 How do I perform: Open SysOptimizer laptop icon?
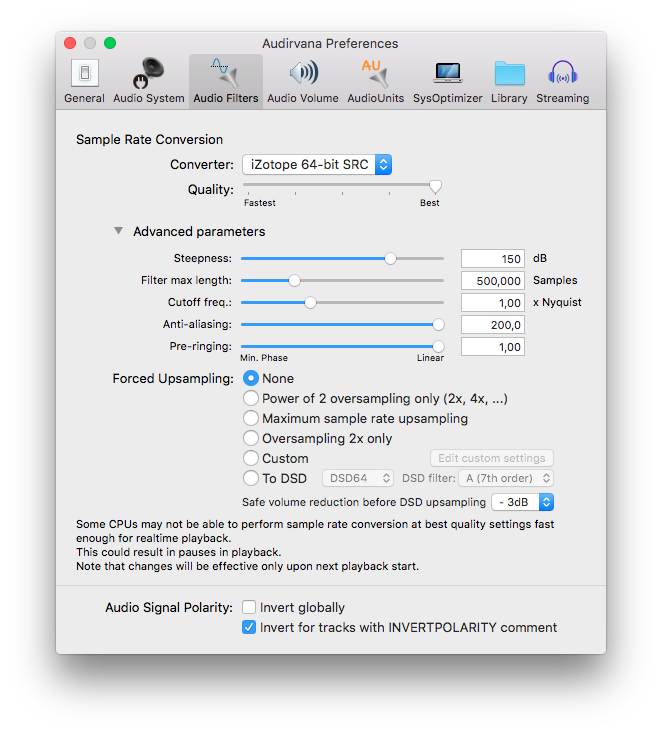tap(448, 73)
